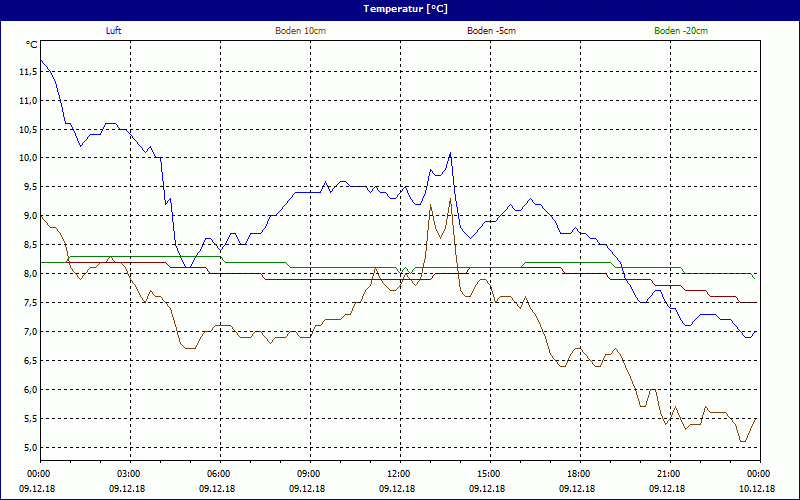Click the °C unit label on y-axis
The width and height of the screenshot is (800, 500).
tap(31, 44)
